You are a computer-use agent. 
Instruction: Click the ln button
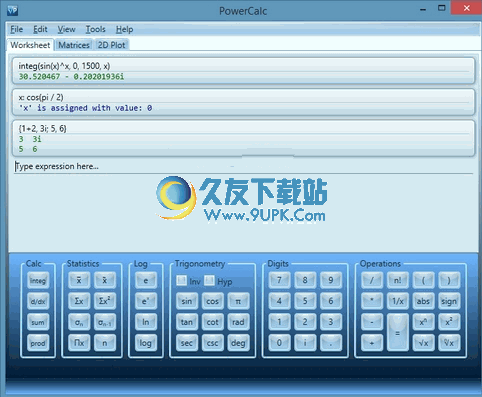click(146, 322)
